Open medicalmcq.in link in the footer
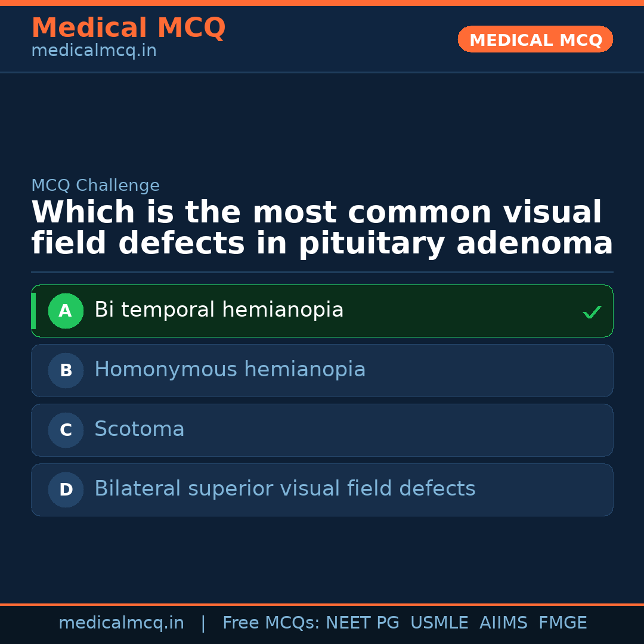 pyautogui.click(x=121, y=623)
